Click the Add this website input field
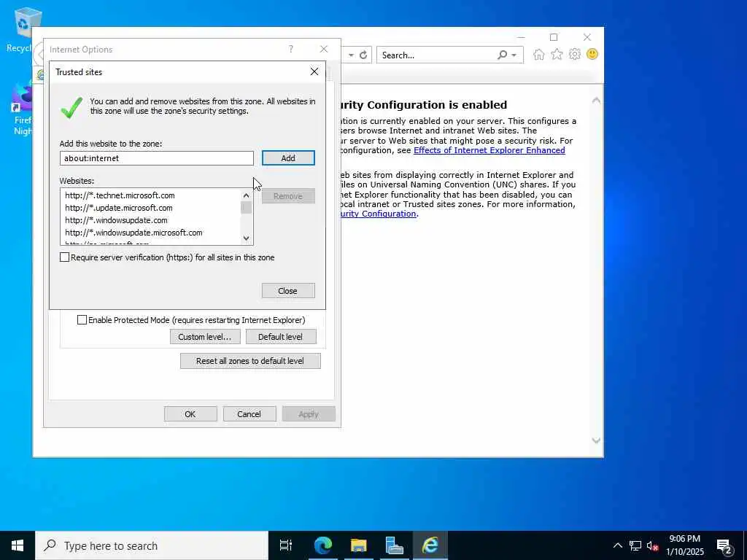Viewport: 747px width, 560px height. [x=157, y=158]
